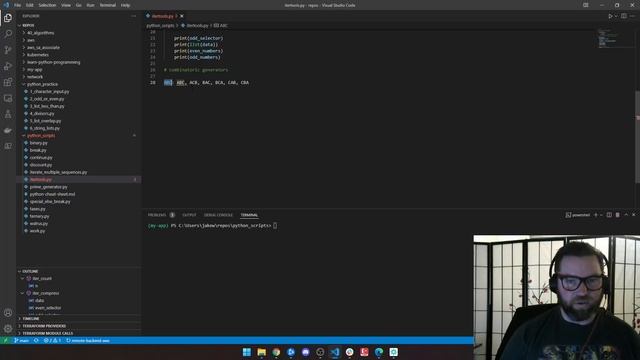Screen dimensions: 640x360
Task: Open the Docker view in activity bar
Action: (x=8, y=130)
